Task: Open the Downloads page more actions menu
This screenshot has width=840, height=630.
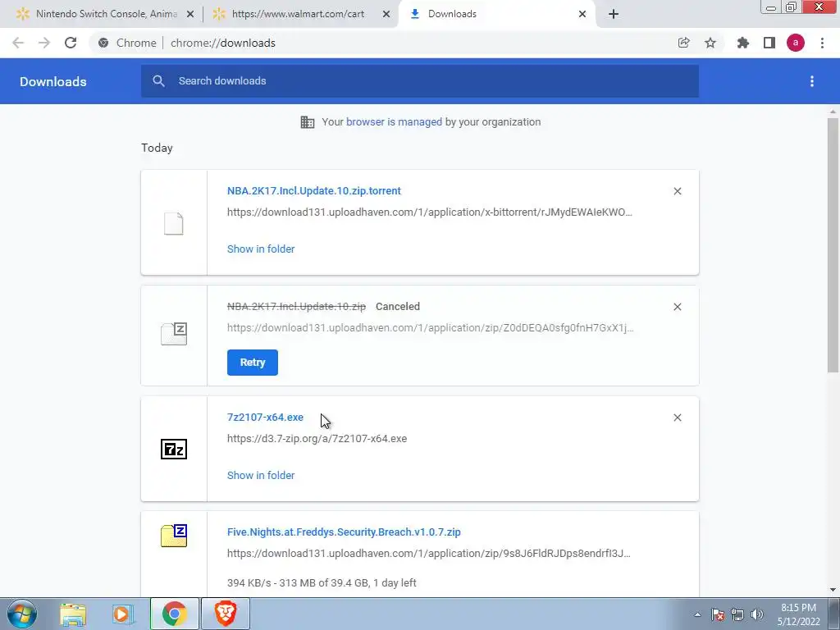Action: point(812,81)
